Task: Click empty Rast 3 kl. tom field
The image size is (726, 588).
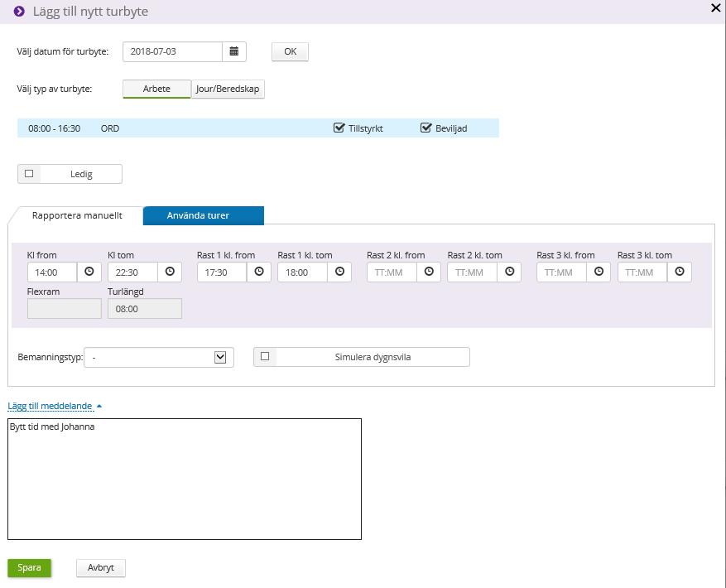Action: tap(642, 272)
